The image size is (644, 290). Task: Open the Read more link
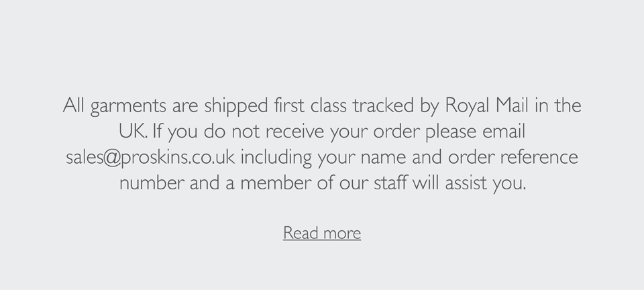click(x=322, y=233)
